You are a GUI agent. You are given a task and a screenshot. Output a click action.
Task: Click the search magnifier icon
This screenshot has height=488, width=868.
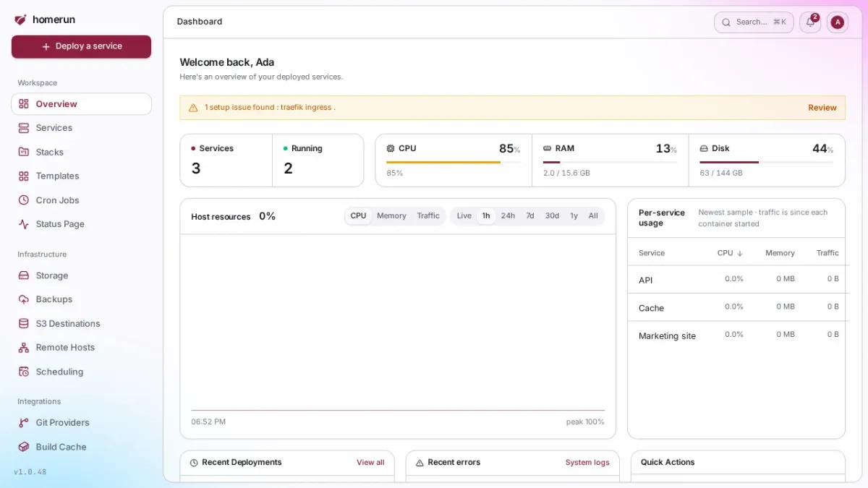(726, 22)
